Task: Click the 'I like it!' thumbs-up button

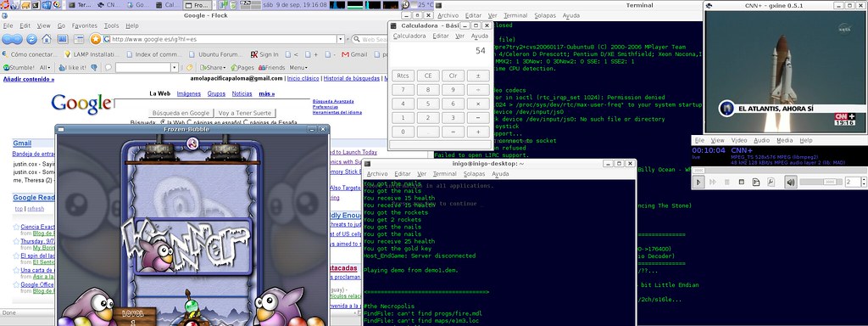Action: tap(73, 68)
